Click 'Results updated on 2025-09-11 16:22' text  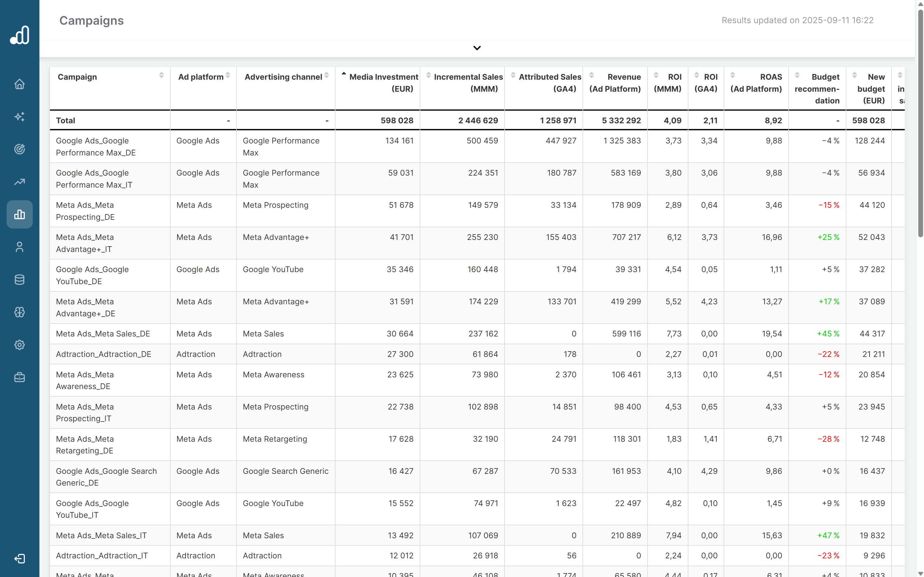[797, 20]
